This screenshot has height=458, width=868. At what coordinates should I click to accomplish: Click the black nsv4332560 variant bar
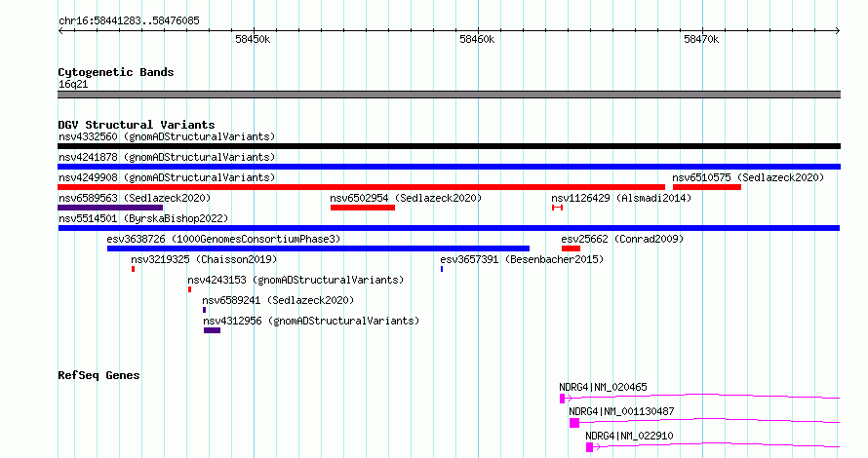coord(449,146)
